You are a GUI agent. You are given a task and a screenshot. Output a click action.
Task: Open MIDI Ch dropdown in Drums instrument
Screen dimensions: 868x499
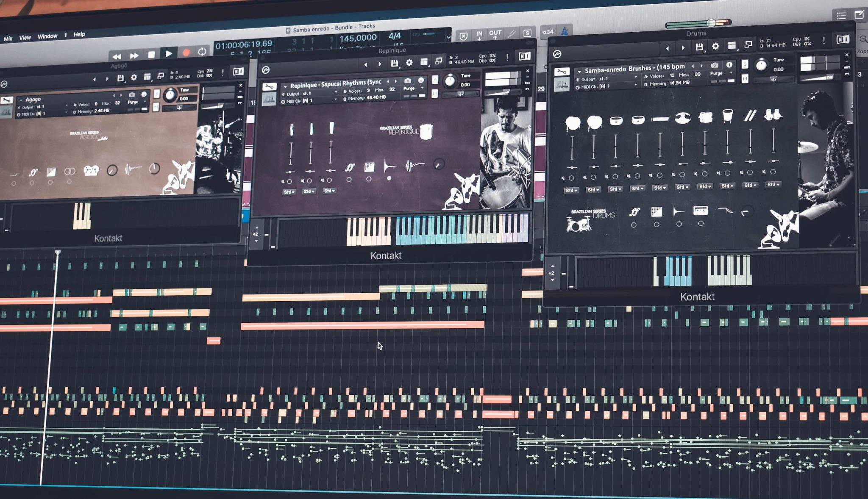606,86
